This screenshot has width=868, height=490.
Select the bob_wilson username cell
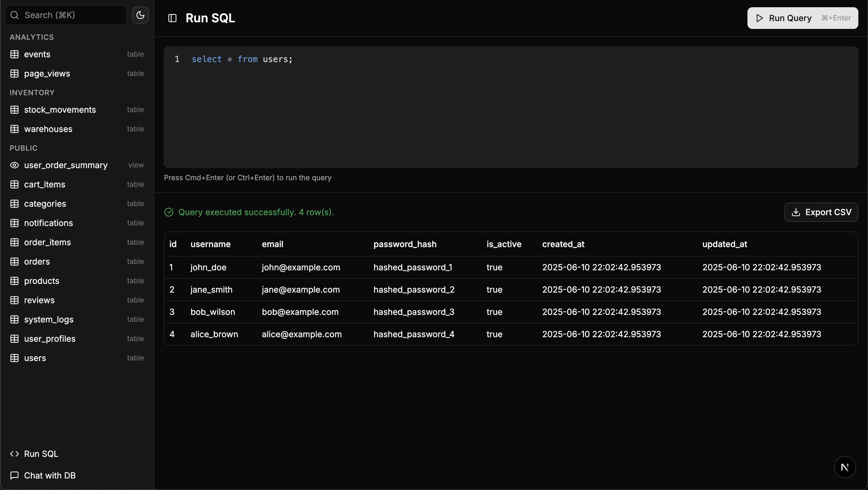212,312
